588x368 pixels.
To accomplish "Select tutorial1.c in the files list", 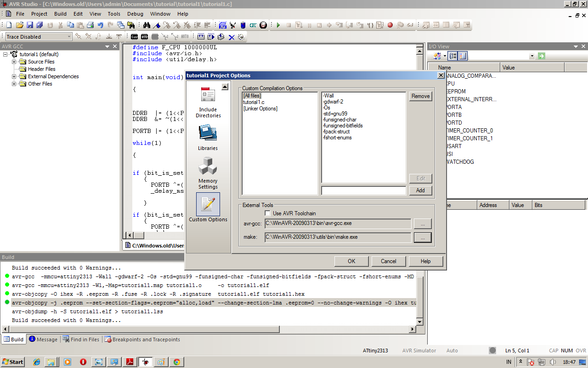I will pyautogui.click(x=254, y=102).
